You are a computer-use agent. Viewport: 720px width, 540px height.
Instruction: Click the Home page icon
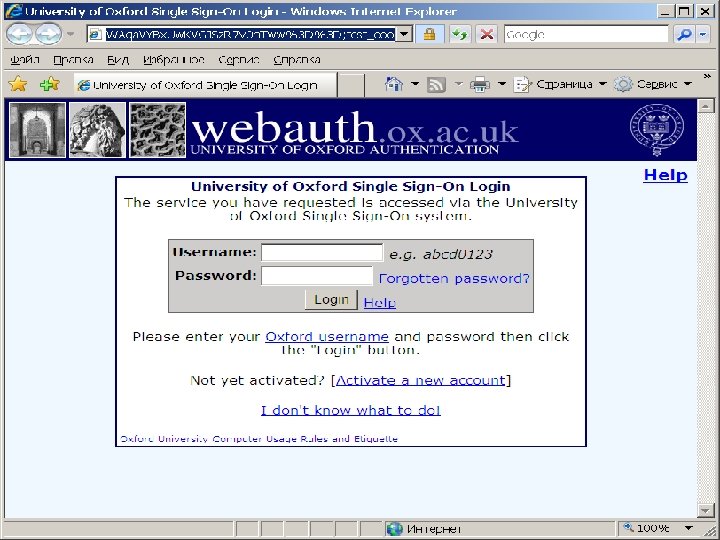[x=394, y=84]
